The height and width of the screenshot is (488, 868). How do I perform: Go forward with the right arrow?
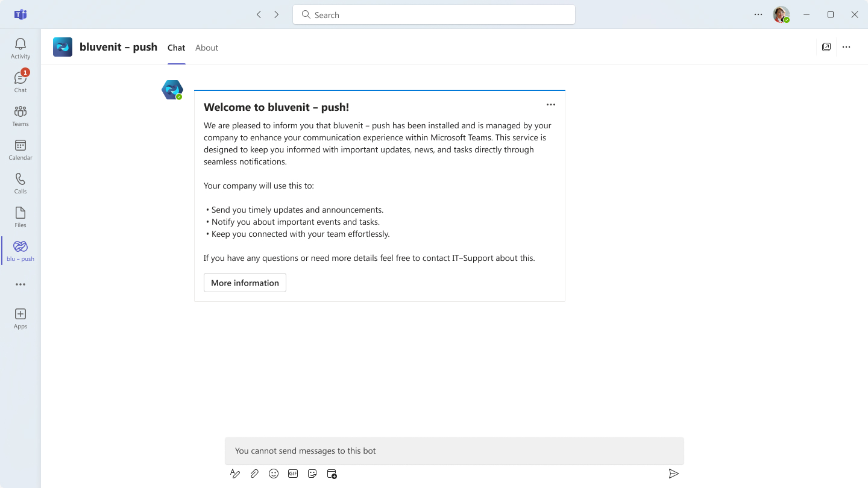pos(277,14)
